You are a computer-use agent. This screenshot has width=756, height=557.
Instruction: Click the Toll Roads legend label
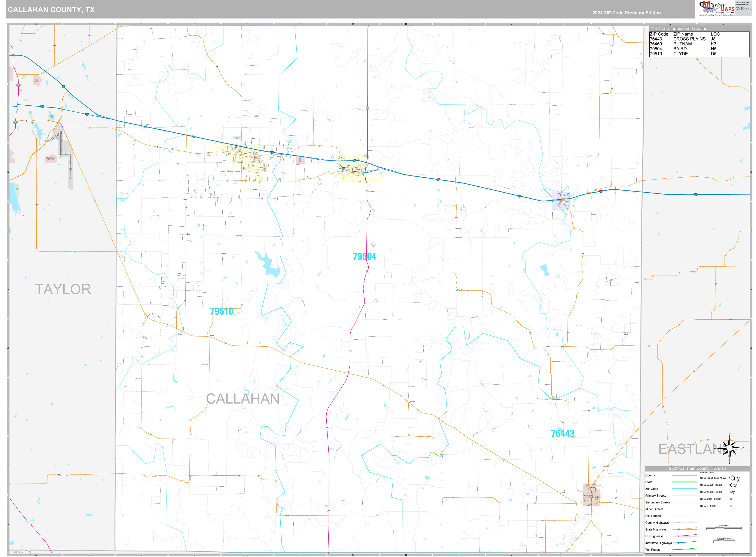tap(652, 550)
